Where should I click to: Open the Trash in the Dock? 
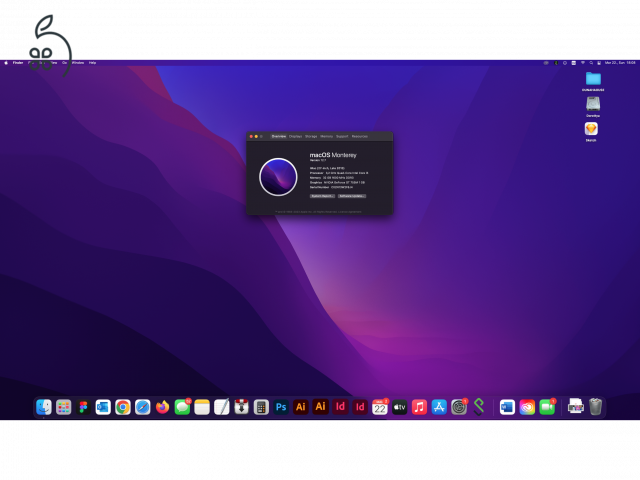coord(596,407)
